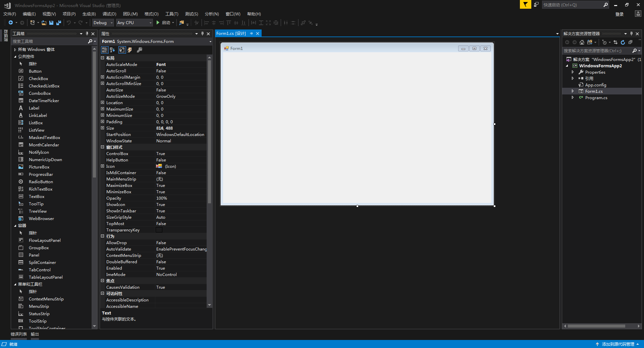Expand the Program.cs tree node

(573, 97)
